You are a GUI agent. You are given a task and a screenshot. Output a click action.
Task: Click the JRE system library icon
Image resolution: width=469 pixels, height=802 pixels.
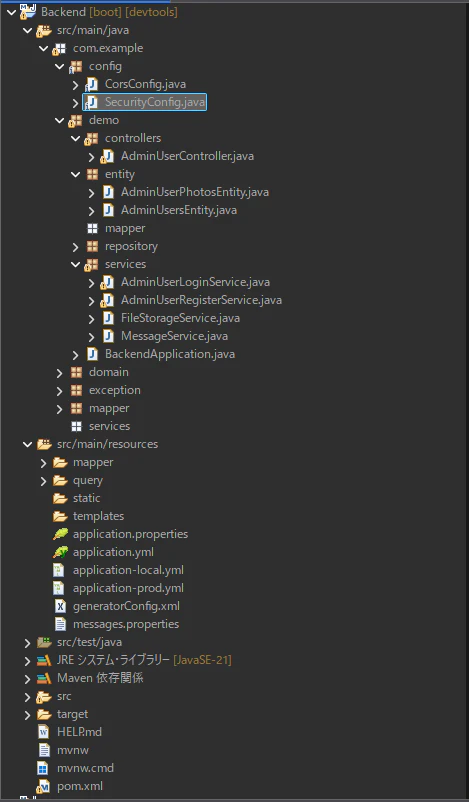tap(44, 660)
